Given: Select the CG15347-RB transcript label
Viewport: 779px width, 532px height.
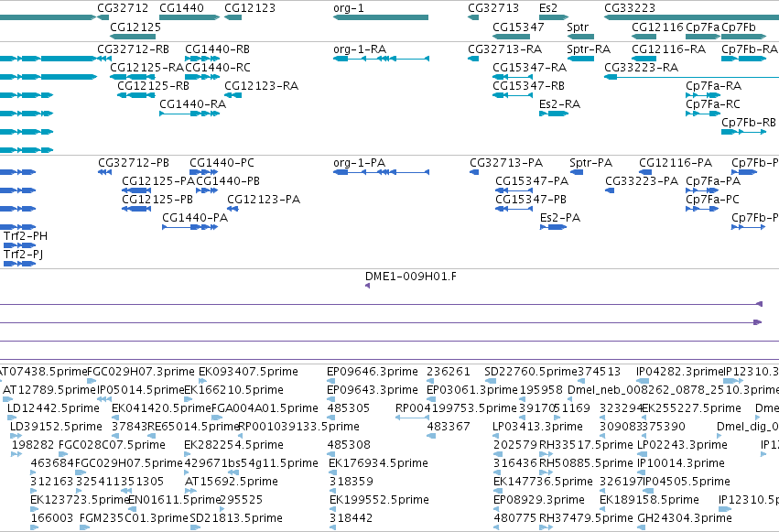Looking at the screenshot, I should pyautogui.click(x=528, y=86).
